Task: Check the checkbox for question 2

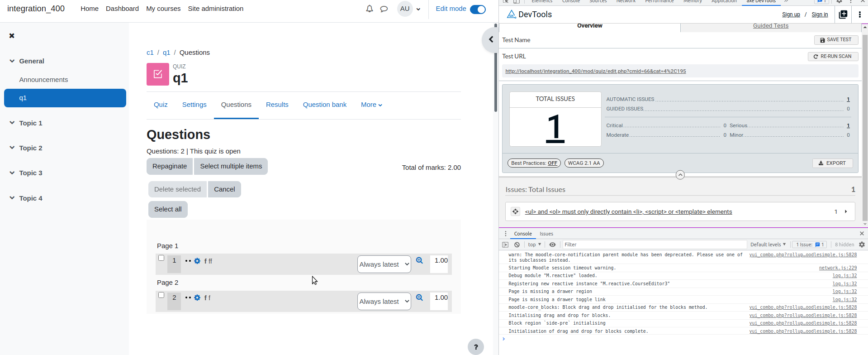Action: click(161, 295)
